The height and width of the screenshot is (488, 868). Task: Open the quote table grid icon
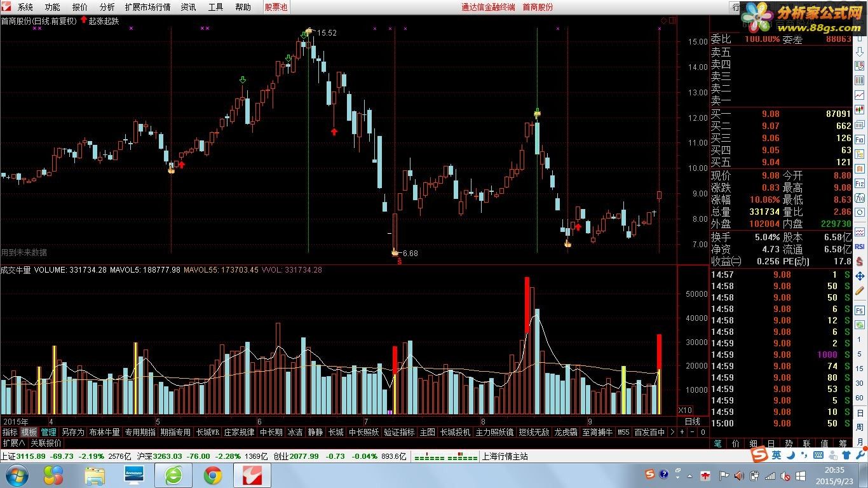coord(860,80)
